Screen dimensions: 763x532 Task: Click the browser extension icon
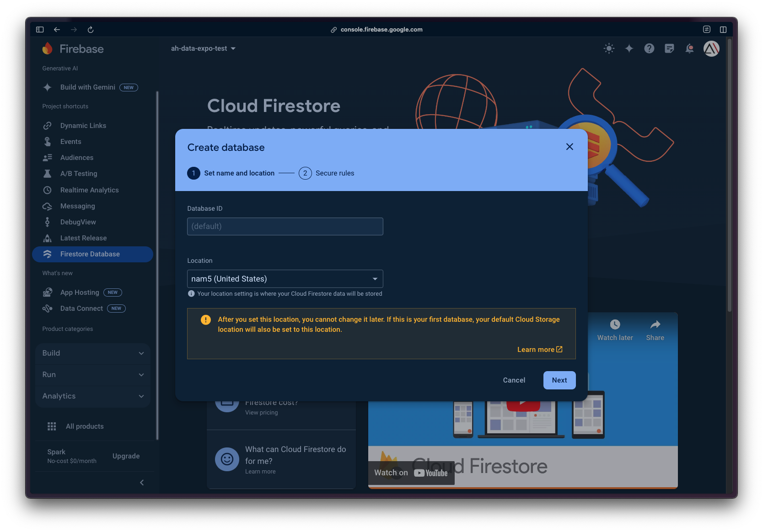(x=707, y=30)
